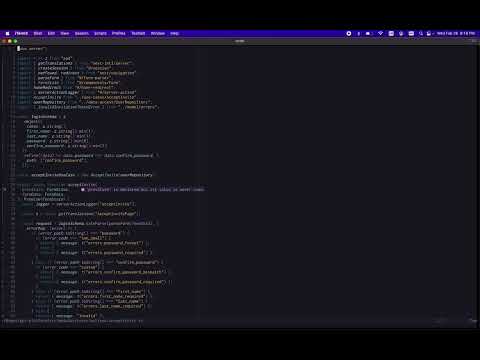Click the menu bar date and time
The height and width of the screenshot is (360, 480).
[x=456, y=33]
